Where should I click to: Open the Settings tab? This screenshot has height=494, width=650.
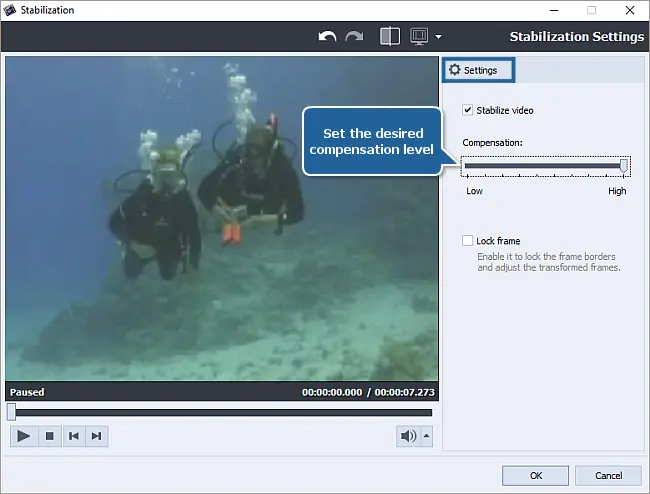479,71
